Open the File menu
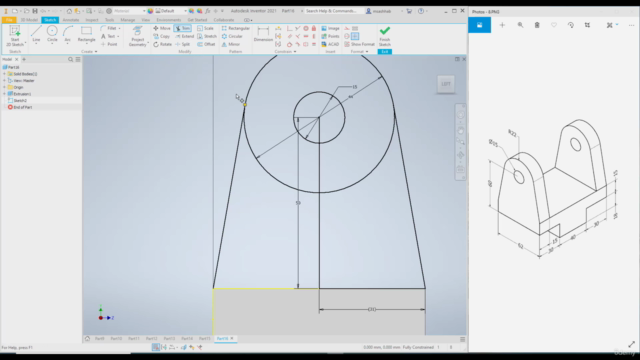The width and height of the screenshot is (640, 360). click(9, 20)
